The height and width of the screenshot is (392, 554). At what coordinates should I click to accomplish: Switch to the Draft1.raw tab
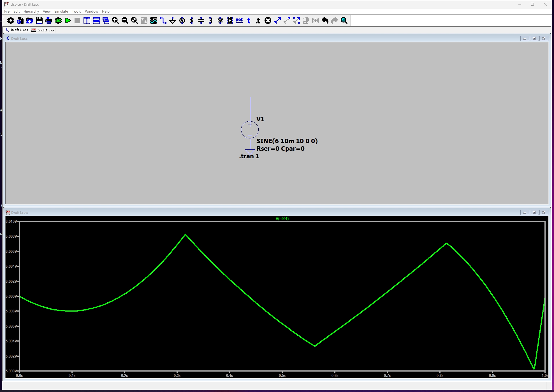click(43, 30)
